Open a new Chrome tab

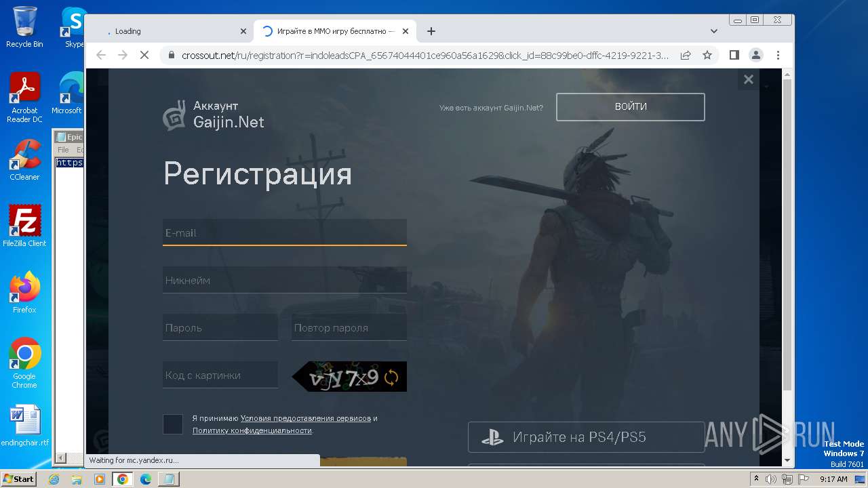[x=431, y=31]
